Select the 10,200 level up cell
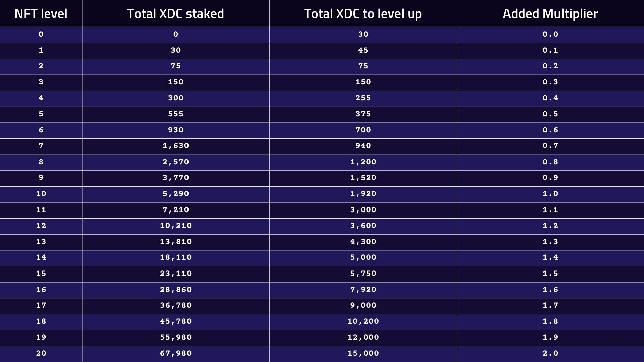Screen dimensions: 644x362 tap(363, 321)
